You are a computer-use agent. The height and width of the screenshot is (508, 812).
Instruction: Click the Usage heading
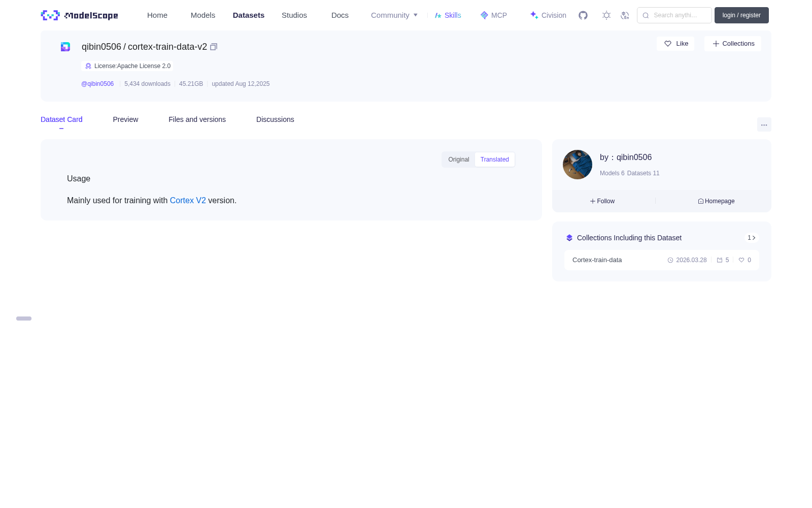pos(79,179)
